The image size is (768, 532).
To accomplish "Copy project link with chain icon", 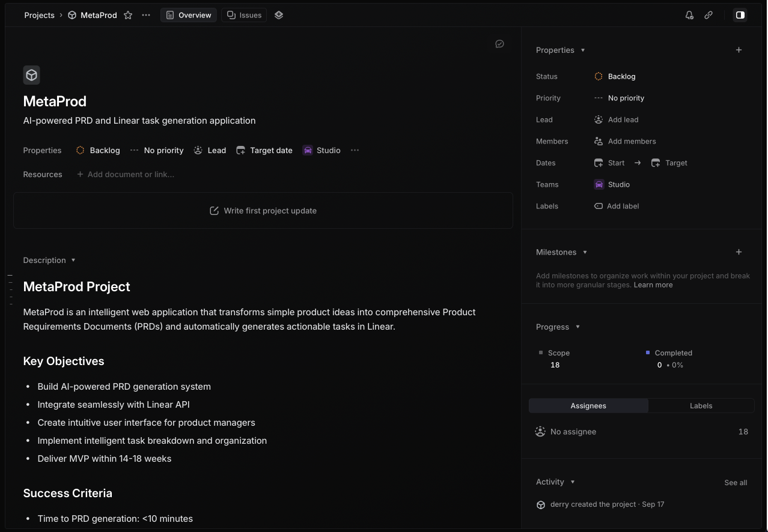I will [x=709, y=15].
